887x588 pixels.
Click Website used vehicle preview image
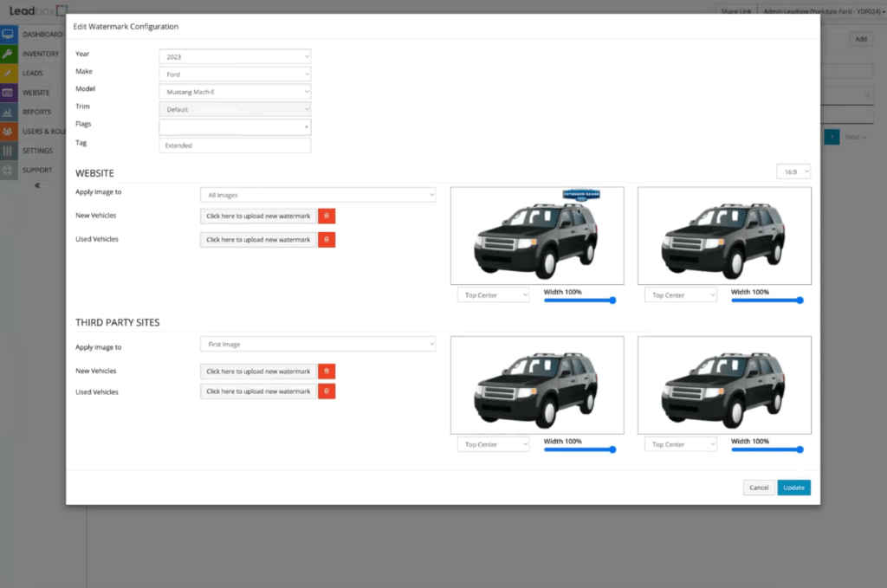(x=724, y=236)
